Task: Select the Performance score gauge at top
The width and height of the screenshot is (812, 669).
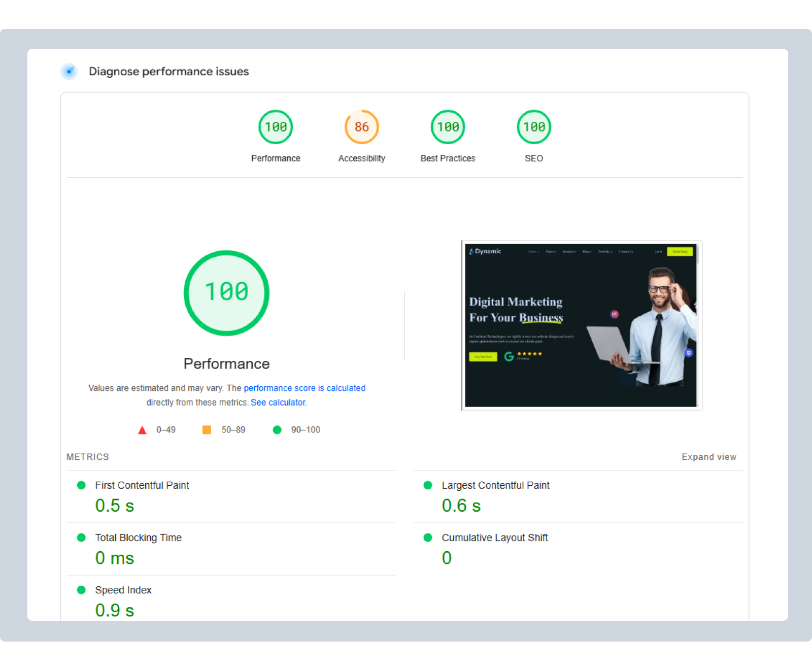Action: click(x=276, y=127)
